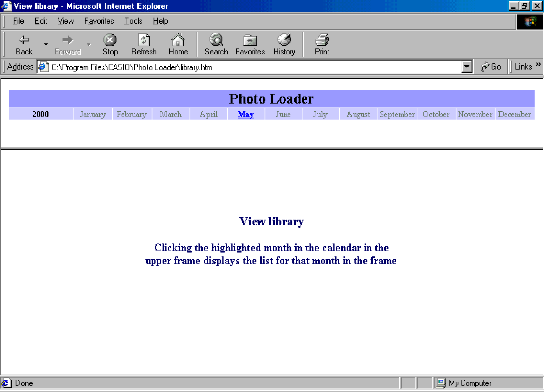Image resolution: width=544 pixels, height=392 pixels.
Task: Open the View menu
Action: coord(65,21)
